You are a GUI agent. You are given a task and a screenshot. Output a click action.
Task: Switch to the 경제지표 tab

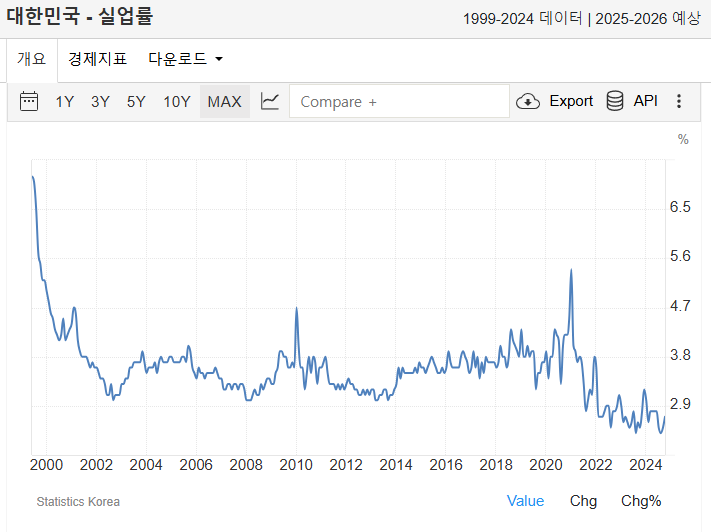97,59
